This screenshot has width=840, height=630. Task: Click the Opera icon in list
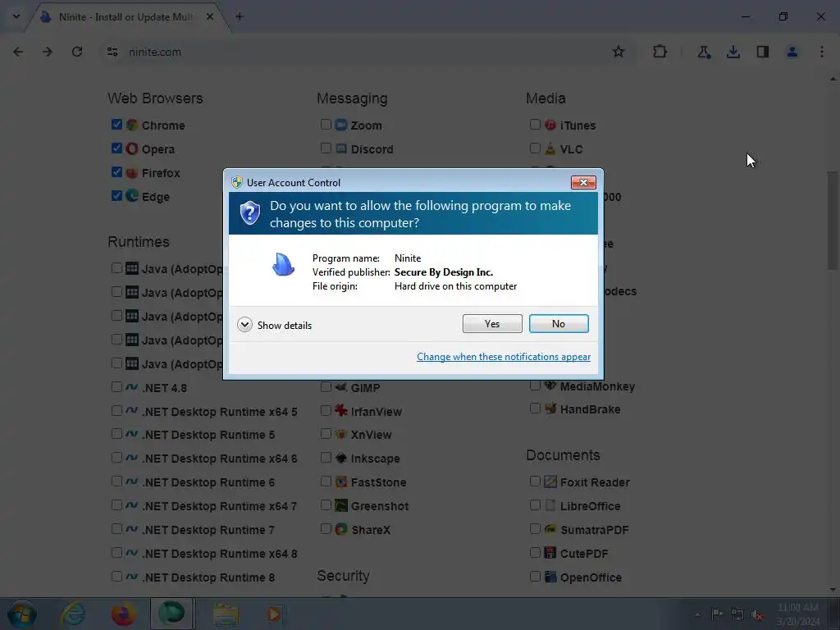(x=132, y=148)
